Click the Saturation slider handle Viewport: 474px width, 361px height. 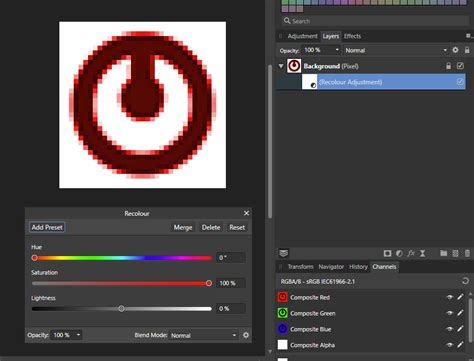tap(209, 283)
